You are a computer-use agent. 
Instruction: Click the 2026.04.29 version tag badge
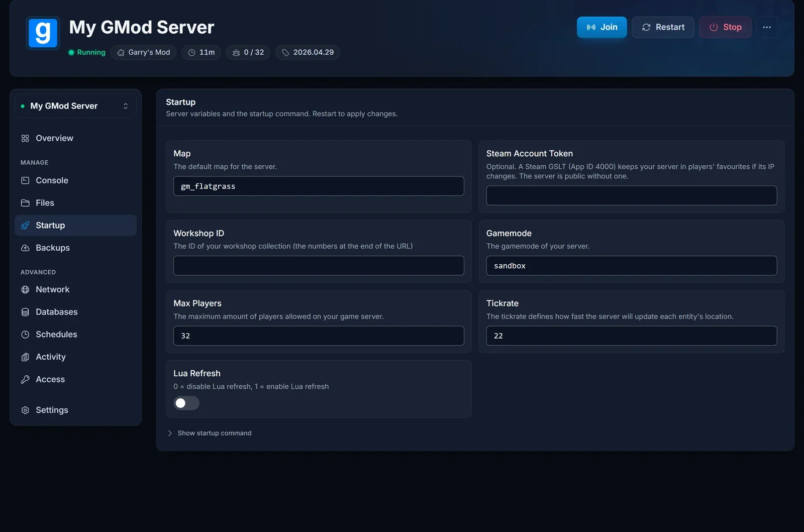(x=308, y=52)
